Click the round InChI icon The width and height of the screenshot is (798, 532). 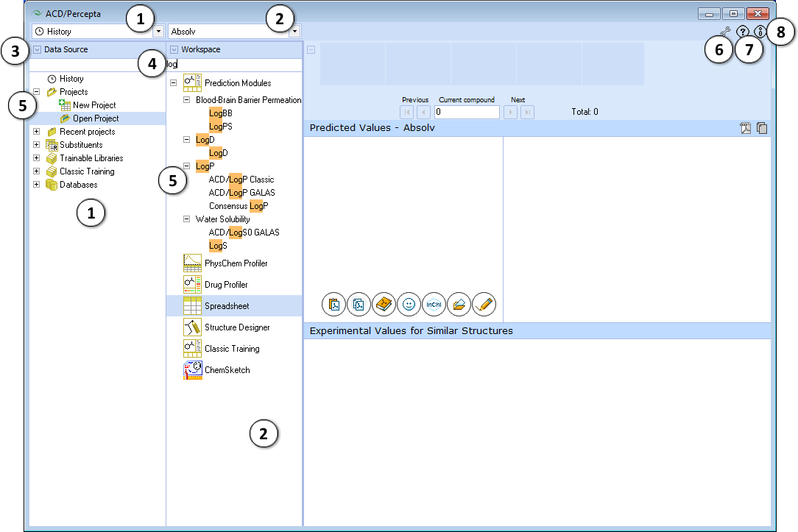click(x=434, y=305)
